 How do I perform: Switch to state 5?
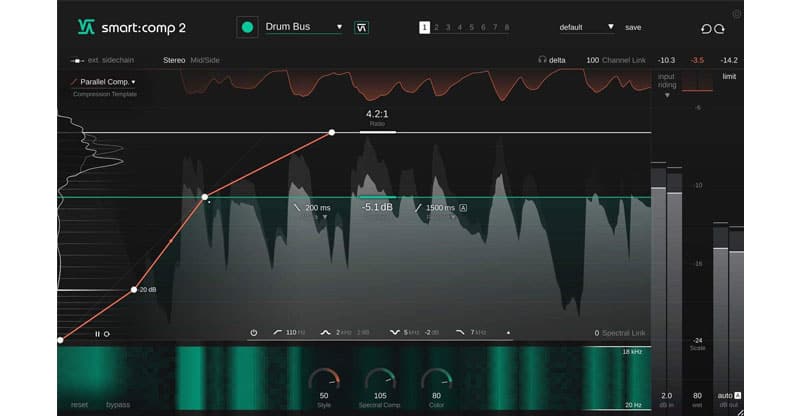tap(471, 28)
